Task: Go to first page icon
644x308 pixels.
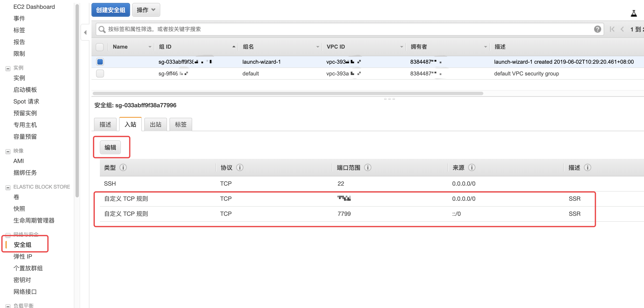Action: (612, 29)
